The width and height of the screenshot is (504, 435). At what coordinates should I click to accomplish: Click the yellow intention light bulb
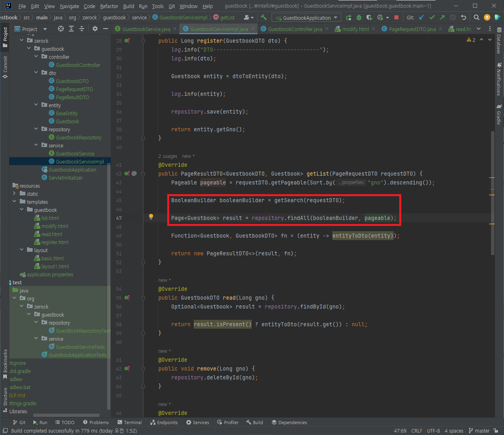[151, 217]
